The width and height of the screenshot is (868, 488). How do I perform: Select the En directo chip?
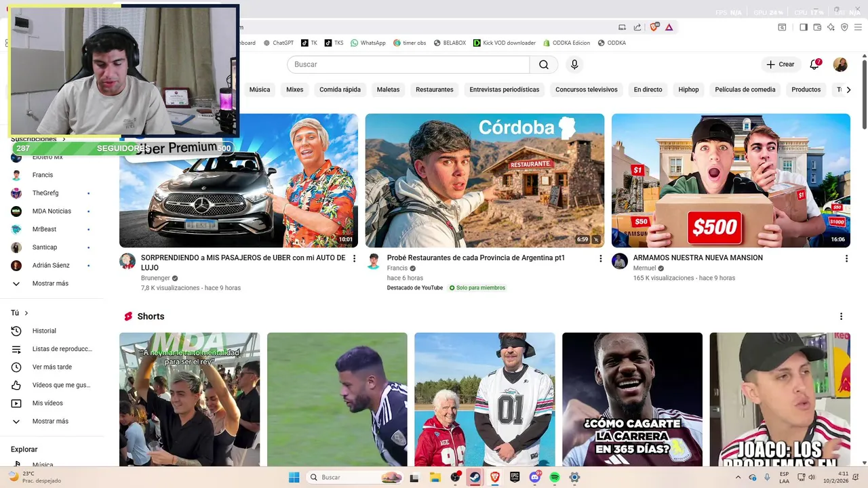[648, 89]
